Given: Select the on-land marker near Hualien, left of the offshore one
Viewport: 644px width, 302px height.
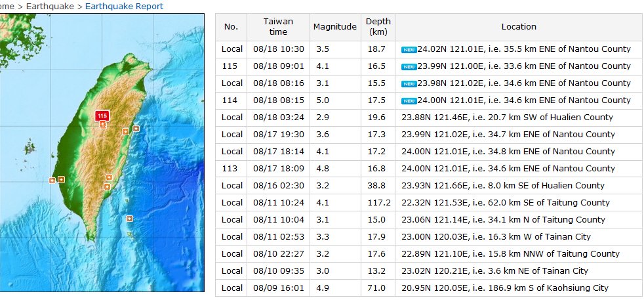Looking at the screenshot, I should pyautogui.click(x=125, y=131).
